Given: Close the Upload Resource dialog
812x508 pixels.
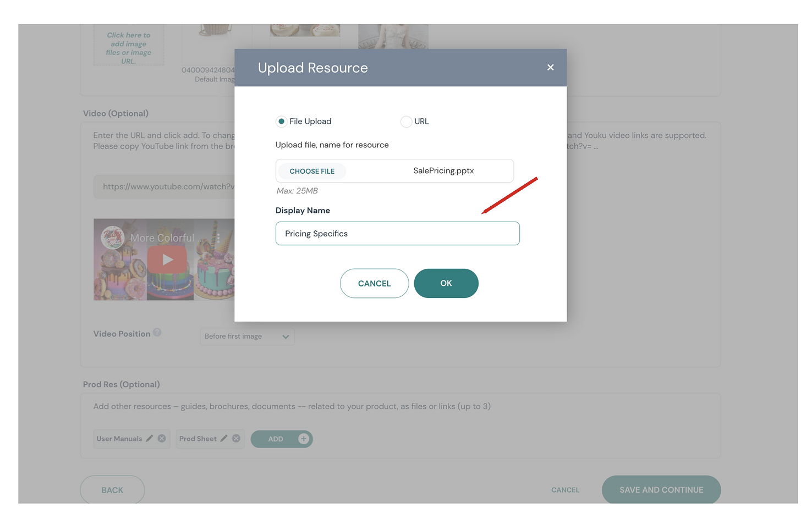Looking at the screenshot, I should [x=550, y=67].
